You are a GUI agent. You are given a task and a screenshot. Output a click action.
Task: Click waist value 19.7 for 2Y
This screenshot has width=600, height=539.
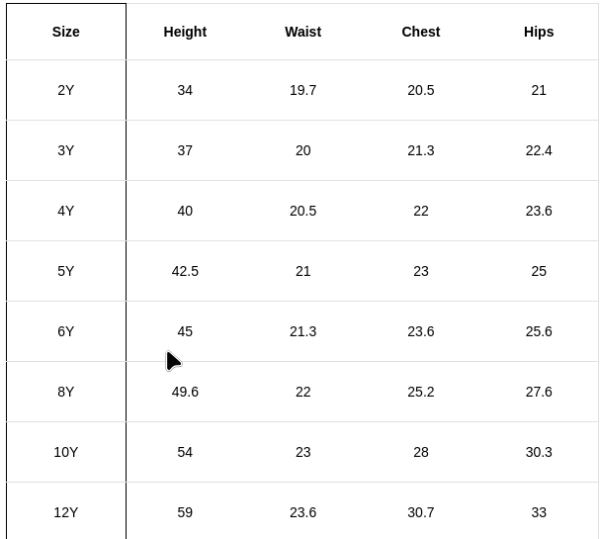(303, 90)
